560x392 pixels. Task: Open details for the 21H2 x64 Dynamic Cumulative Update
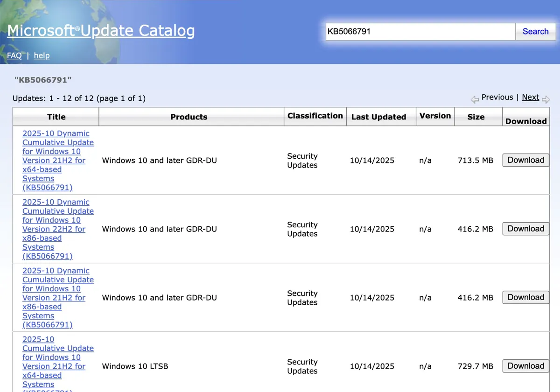[x=56, y=160]
